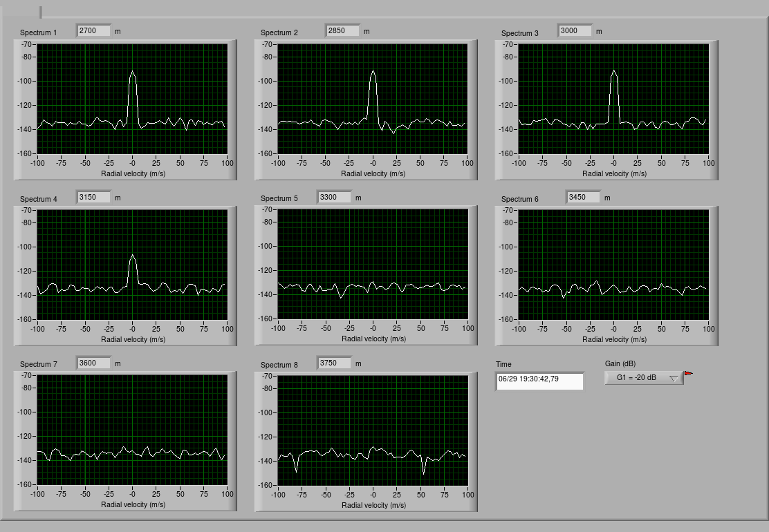
Task: Click the -100 x-axis value on Spectrum 4
Action: [37, 329]
